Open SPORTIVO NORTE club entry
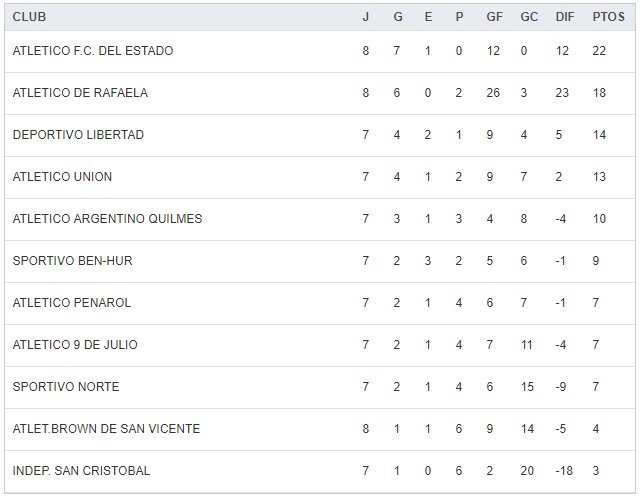 (x=65, y=387)
